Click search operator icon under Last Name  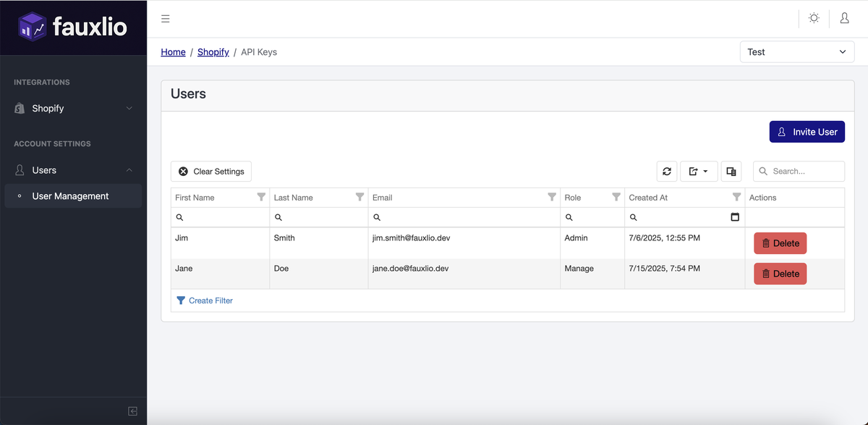(278, 217)
